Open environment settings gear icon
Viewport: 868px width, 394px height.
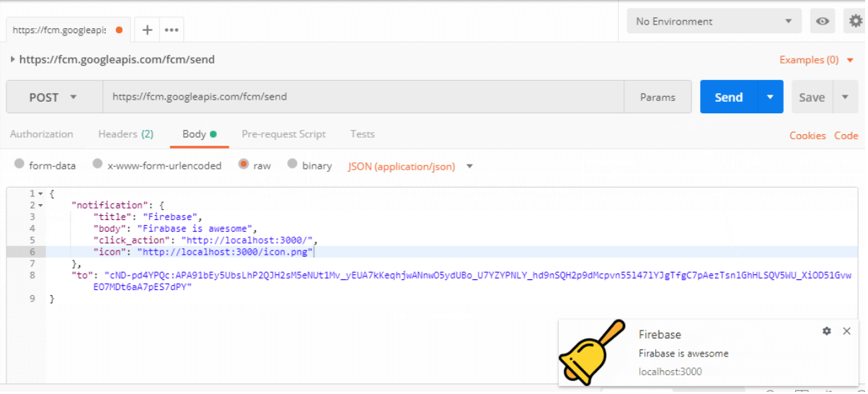856,22
